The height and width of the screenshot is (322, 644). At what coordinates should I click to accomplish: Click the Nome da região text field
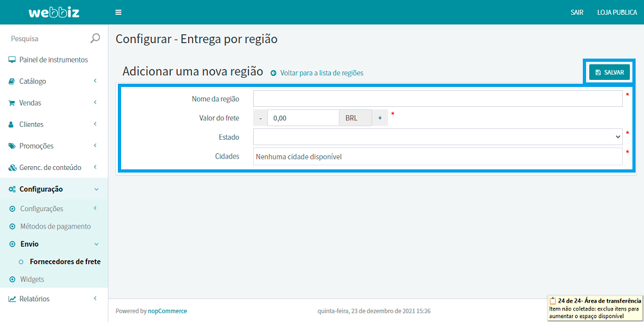click(438, 99)
